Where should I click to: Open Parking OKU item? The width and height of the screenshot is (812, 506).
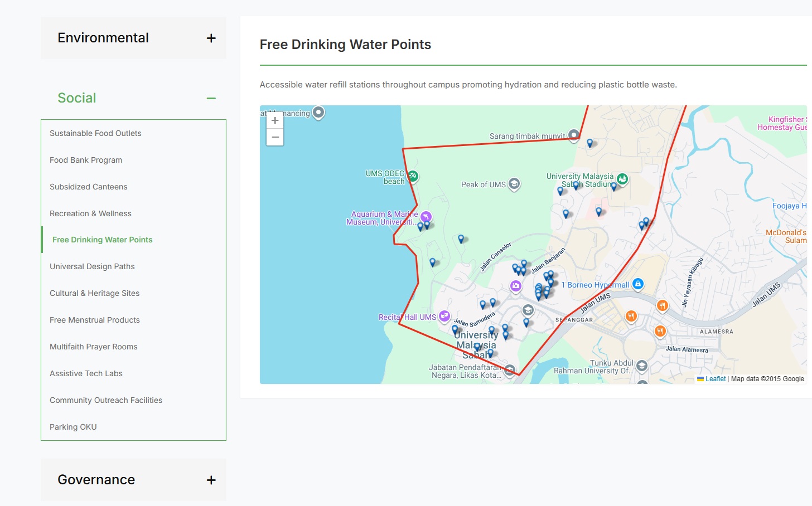(73, 427)
